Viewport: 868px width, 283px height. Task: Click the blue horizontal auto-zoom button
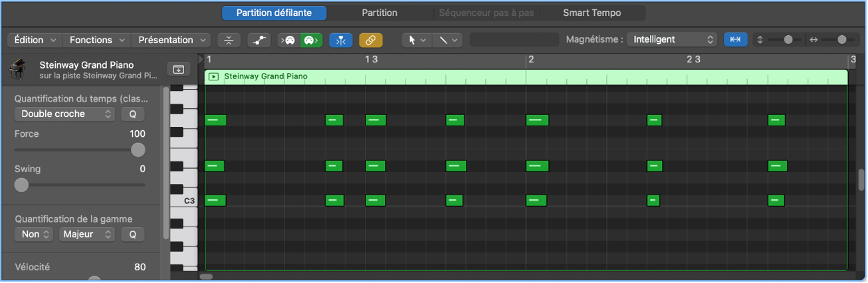tap(735, 40)
